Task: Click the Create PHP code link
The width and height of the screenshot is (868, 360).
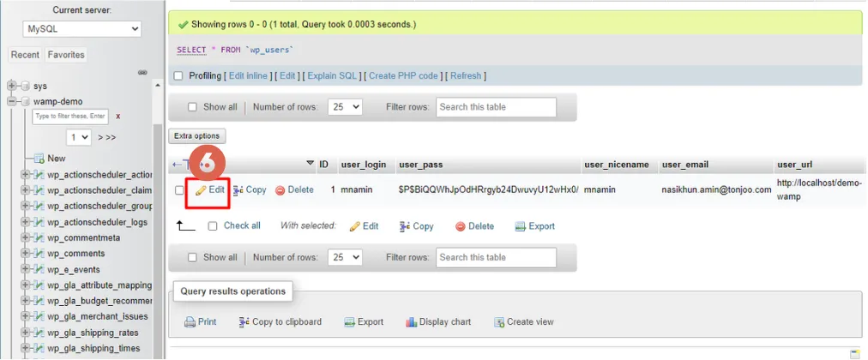Action: tap(404, 75)
